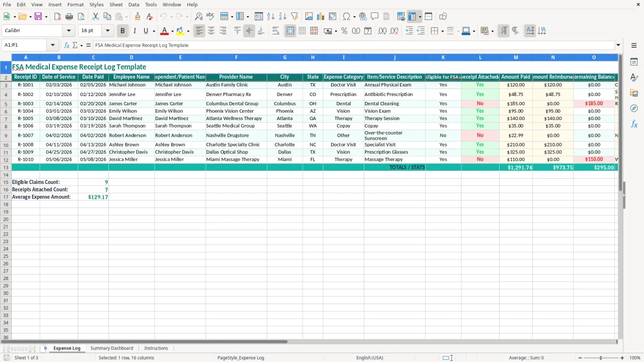Click the Save document icon
The width and height of the screenshot is (644, 362).
[x=38, y=17]
